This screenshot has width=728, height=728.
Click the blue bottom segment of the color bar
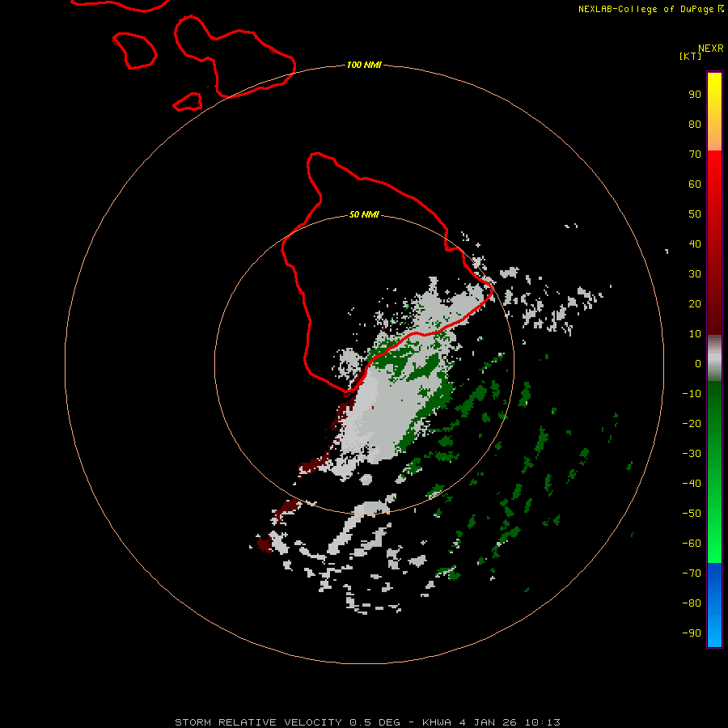click(x=714, y=605)
